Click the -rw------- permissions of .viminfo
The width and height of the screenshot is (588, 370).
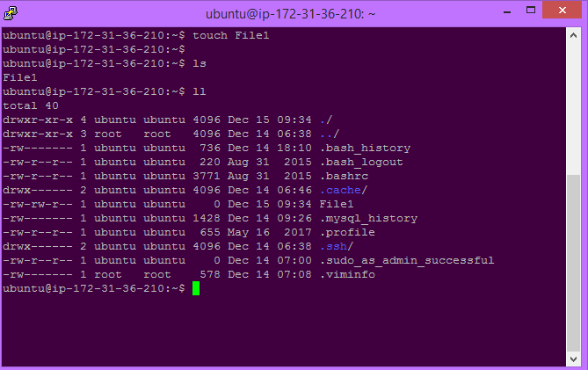point(38,274)
